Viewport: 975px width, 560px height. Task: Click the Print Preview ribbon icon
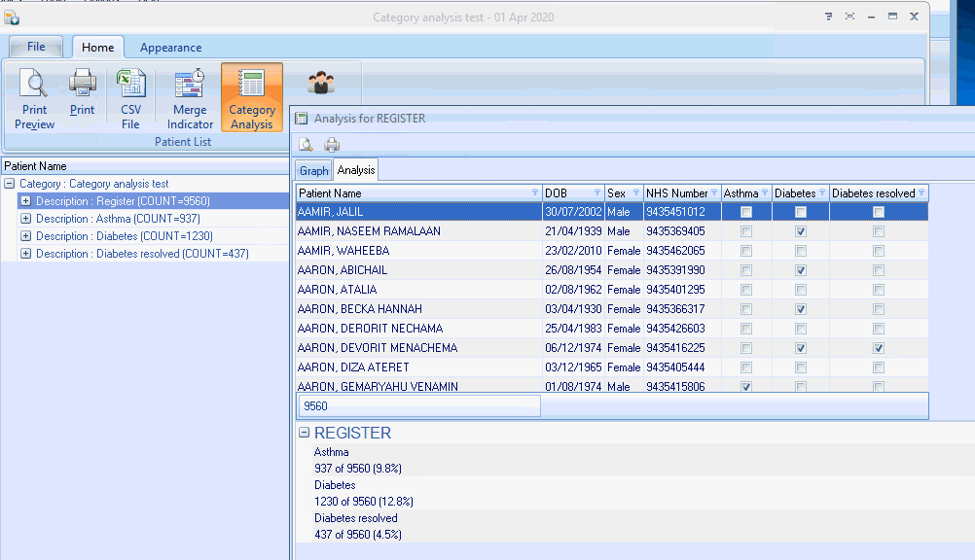coord(34,99)
